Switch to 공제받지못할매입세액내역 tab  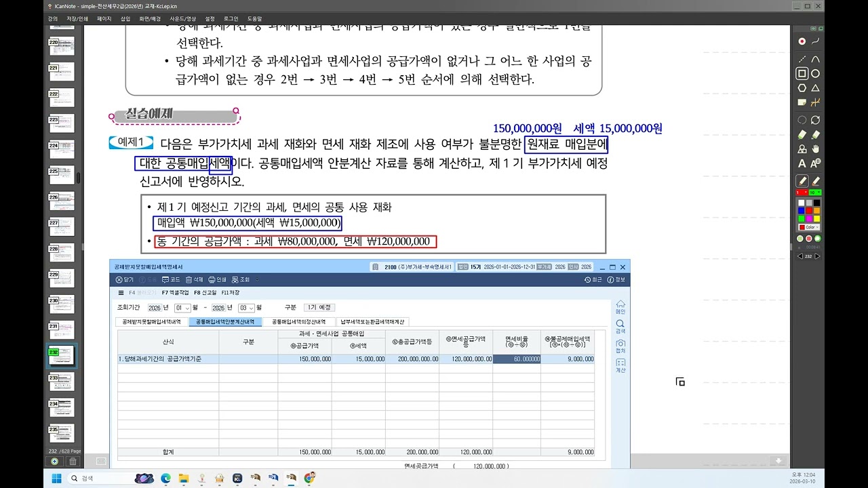click(152, 322)
